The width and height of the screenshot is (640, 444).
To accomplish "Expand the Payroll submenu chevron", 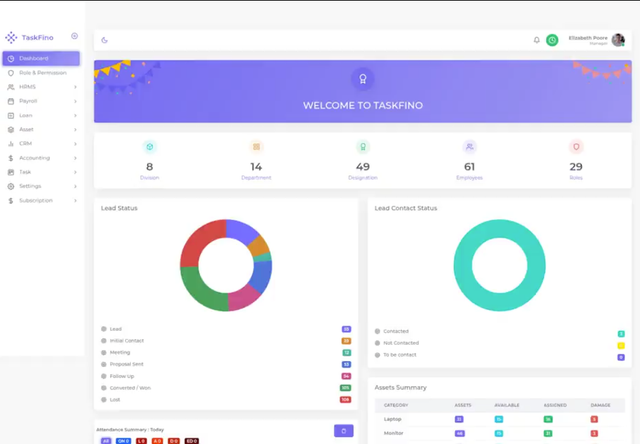I will (x=75, y=101).
